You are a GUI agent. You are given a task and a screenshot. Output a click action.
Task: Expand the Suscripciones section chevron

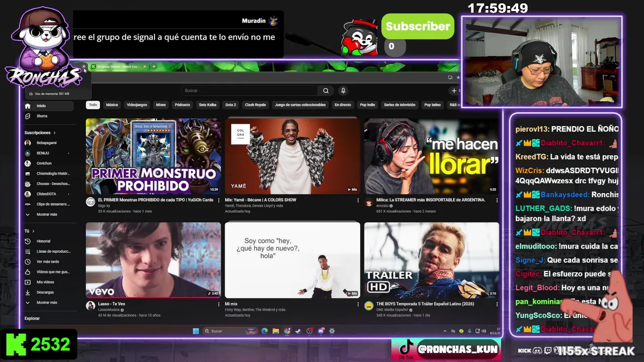(54, 133)
